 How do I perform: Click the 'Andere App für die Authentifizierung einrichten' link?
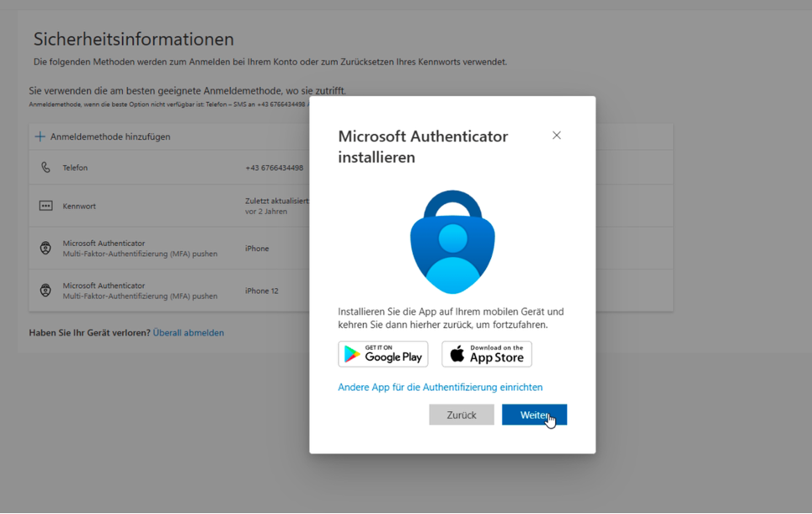(x=440, y=388)
